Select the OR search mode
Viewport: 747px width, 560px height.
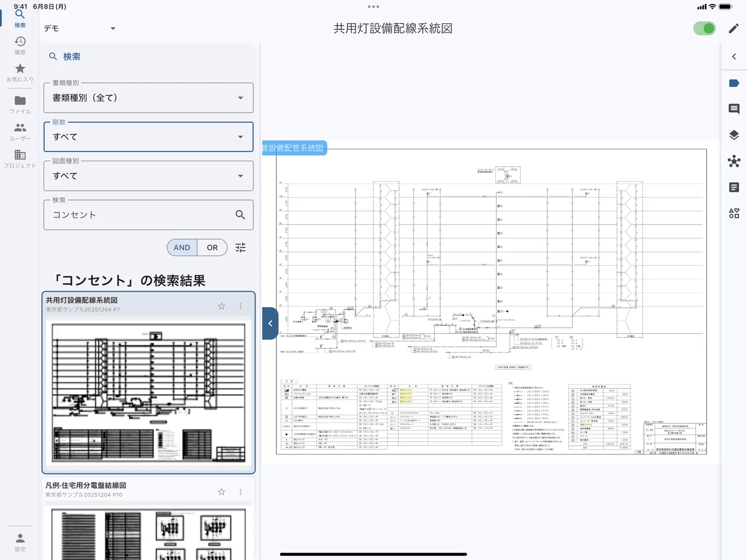(212, 247)
